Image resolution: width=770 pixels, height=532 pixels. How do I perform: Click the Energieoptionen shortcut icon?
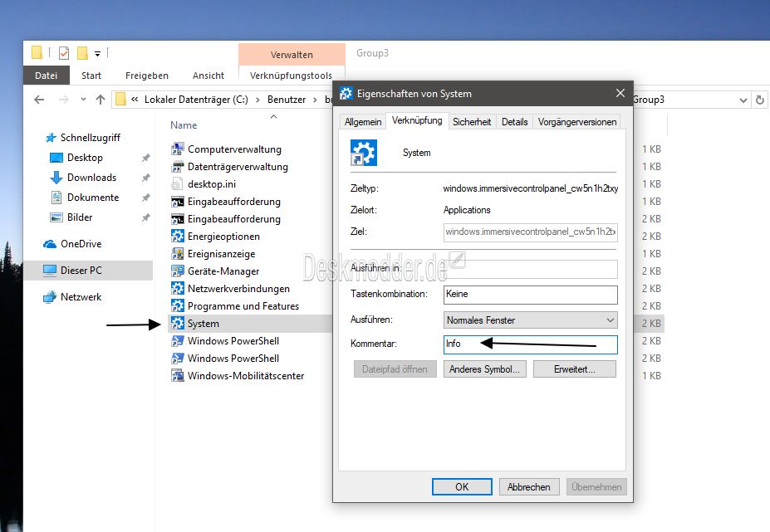point(177,236)
